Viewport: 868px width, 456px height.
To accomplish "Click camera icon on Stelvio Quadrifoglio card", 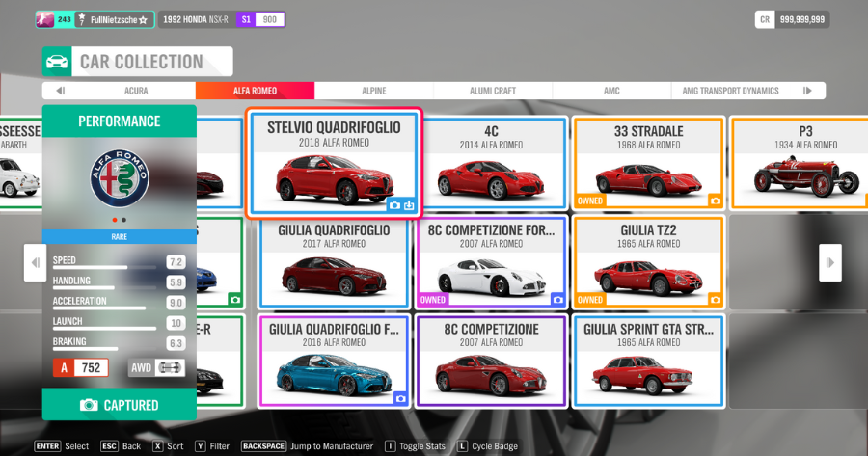I will [x=394, y=205].
